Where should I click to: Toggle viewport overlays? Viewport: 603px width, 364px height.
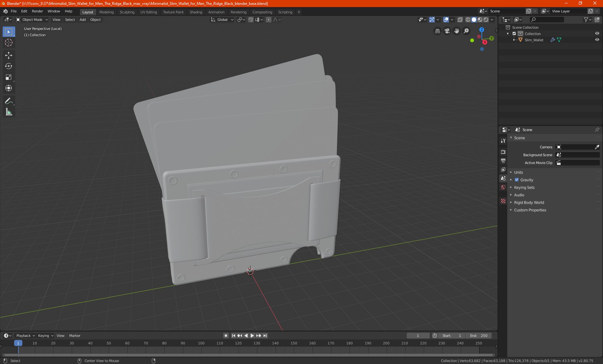click(x=446, y=20)
